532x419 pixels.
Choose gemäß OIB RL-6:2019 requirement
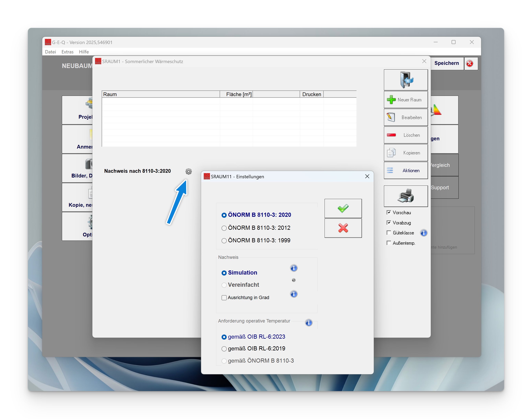[224, 349]
